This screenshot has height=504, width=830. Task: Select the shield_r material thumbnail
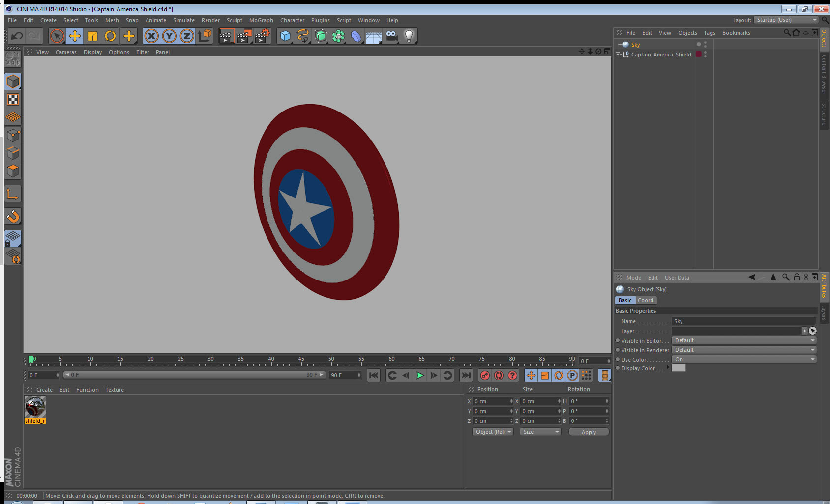[35, 407]
